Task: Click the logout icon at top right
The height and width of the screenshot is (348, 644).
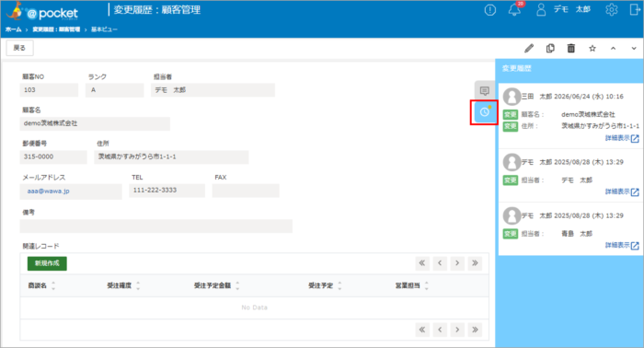Action: point(635,10)
